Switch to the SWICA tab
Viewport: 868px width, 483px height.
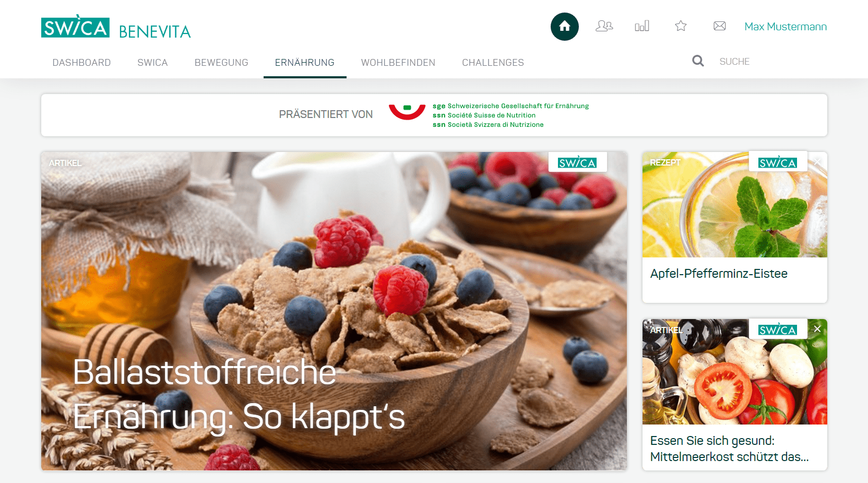pos(152,63)
